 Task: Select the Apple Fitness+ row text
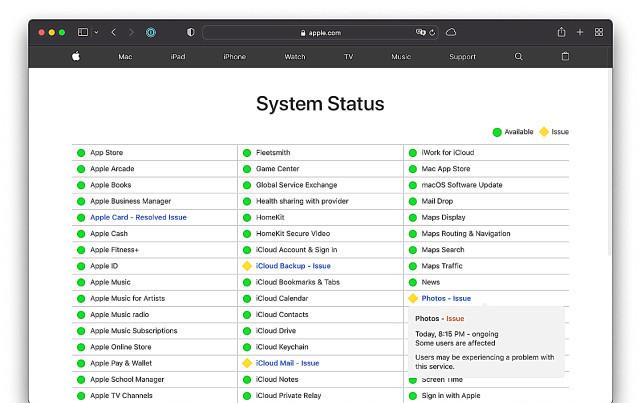click(x=114, y=250)
